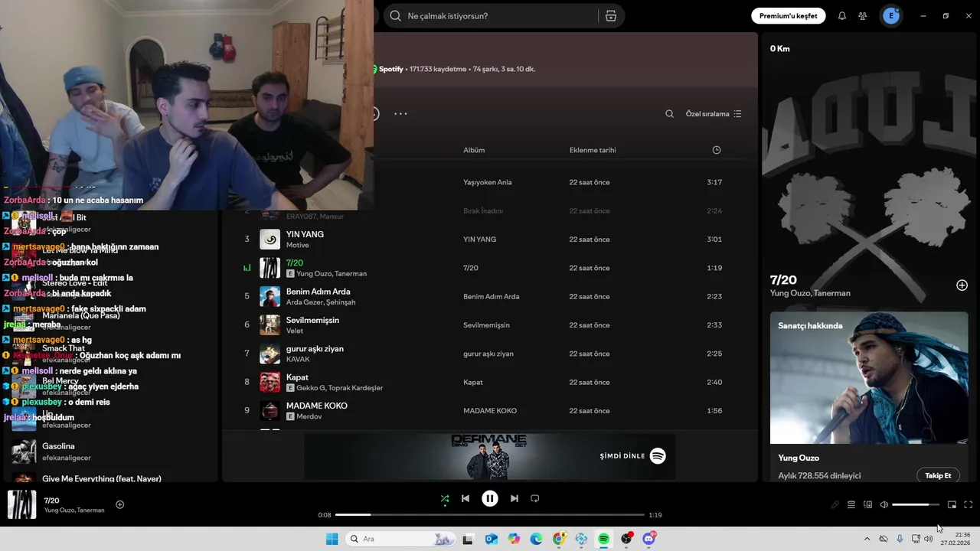980x551 pixels.
Task: Click the Spotify owner name in playlist header
Action: [390, 69]
